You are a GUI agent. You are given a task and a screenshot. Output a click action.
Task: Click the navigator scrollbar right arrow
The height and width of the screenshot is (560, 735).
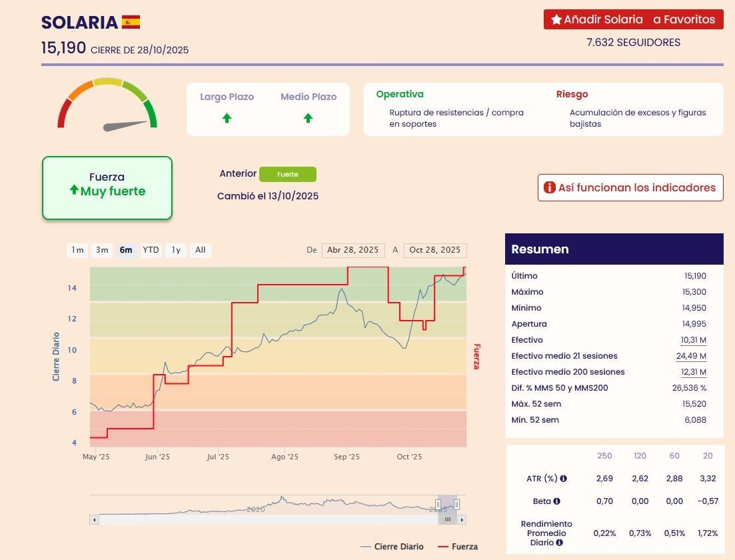(462, 519)
